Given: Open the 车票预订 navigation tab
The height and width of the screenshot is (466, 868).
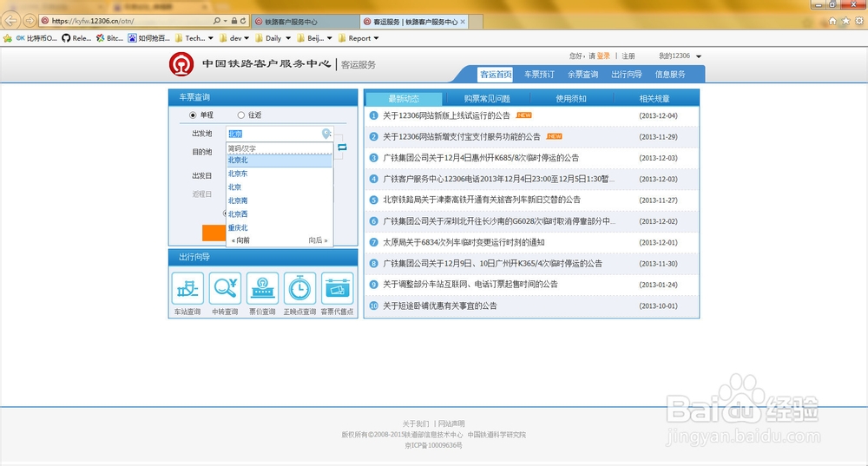Looking at the screenshot, I should (x=539, y=74).
